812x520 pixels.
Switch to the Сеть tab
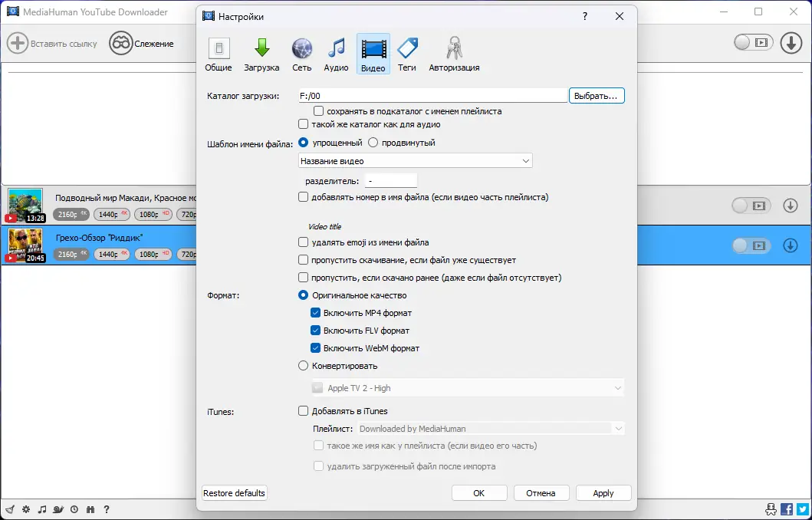click(x=302, y=54)
